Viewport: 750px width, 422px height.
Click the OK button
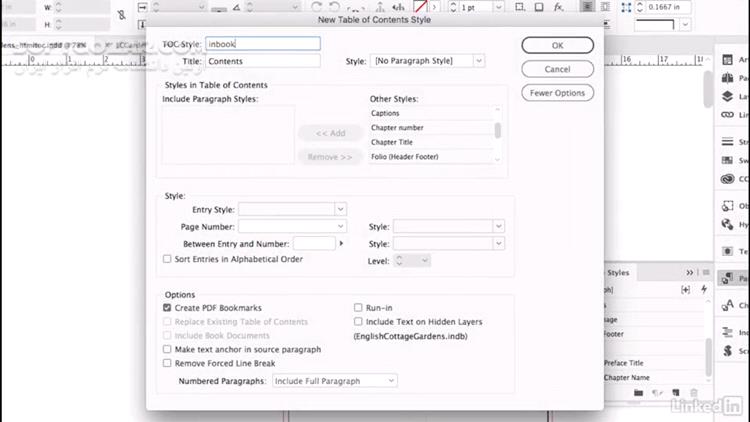(557, 45)
